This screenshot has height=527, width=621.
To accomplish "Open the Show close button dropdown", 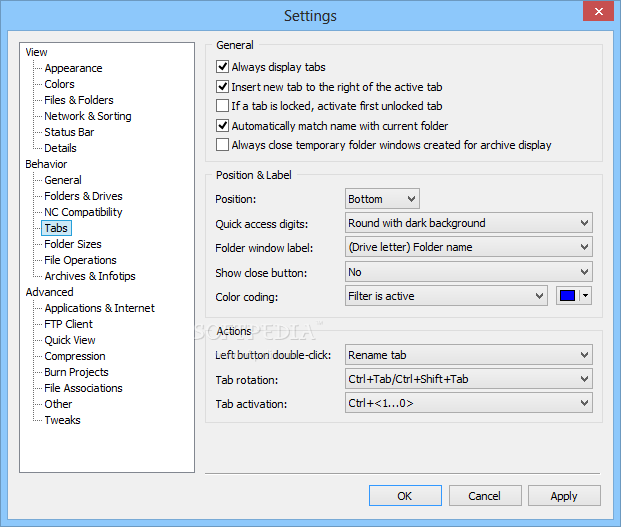I will coord(469,272).
